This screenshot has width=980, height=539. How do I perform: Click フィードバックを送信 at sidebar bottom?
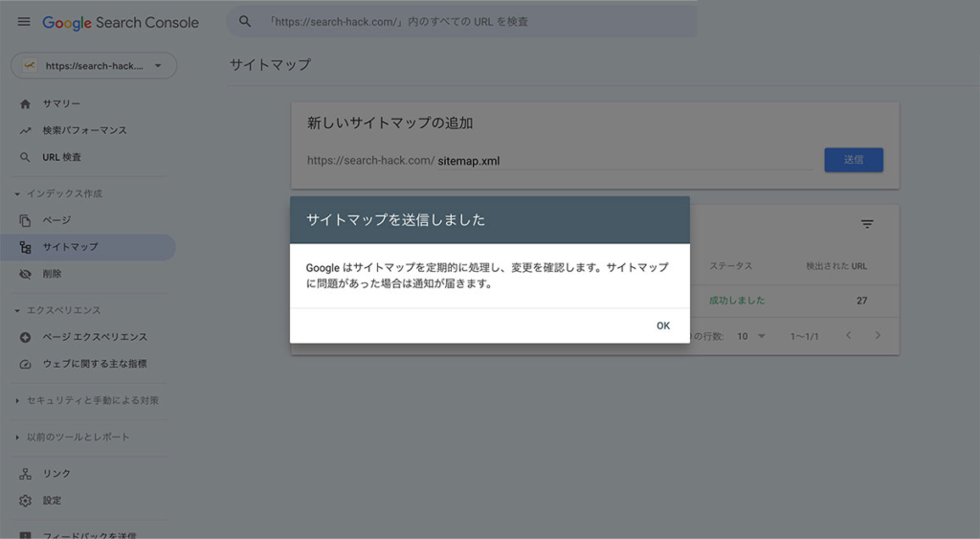coord(87,534)
